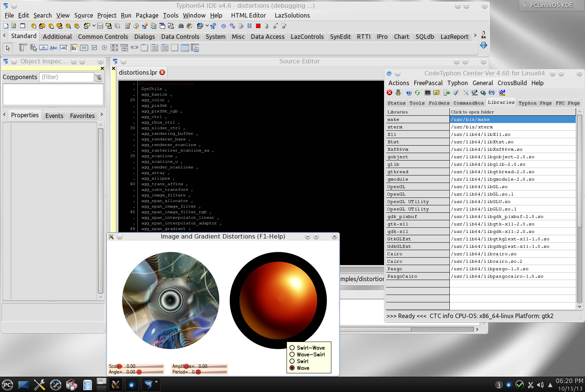Open the CommandBox tab

click(x=468, y=103)
